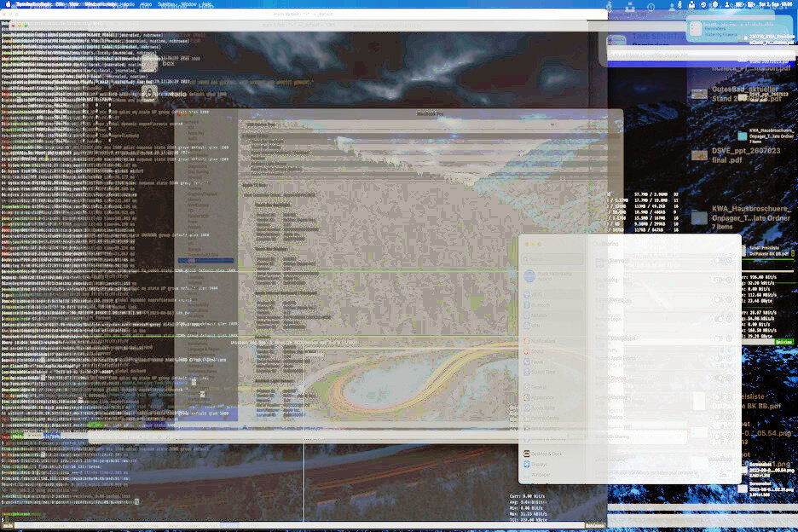Select USB in System Information sidebar

point(206,261)
